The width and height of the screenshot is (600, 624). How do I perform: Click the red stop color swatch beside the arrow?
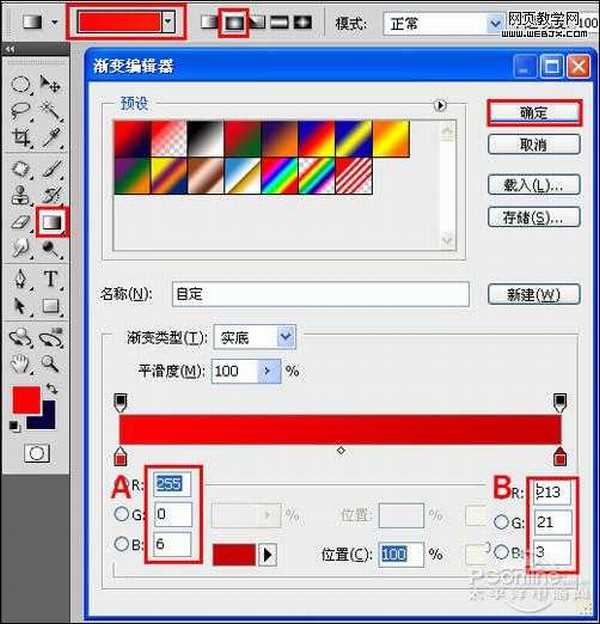pyautogui.click(x=234, y=554)
